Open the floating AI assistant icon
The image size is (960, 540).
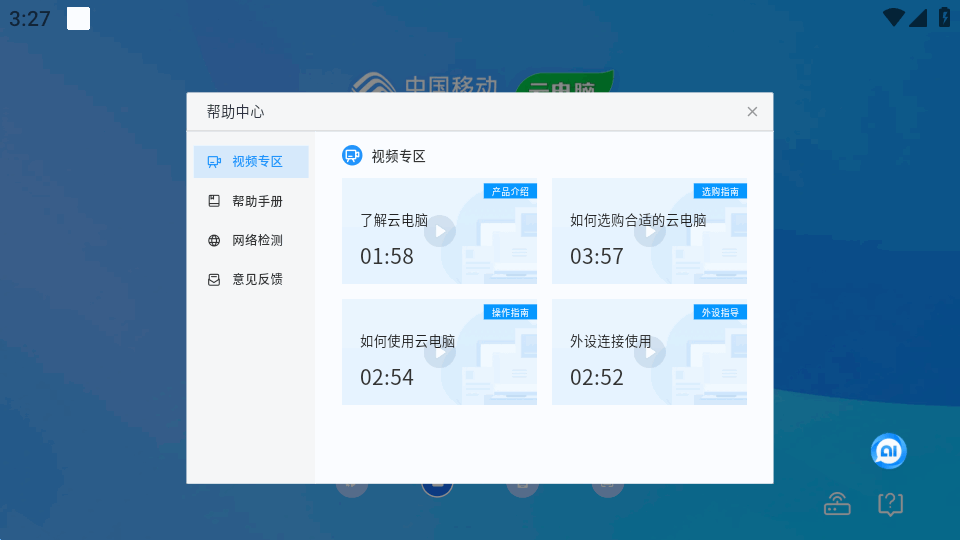(x=888, y=451)
